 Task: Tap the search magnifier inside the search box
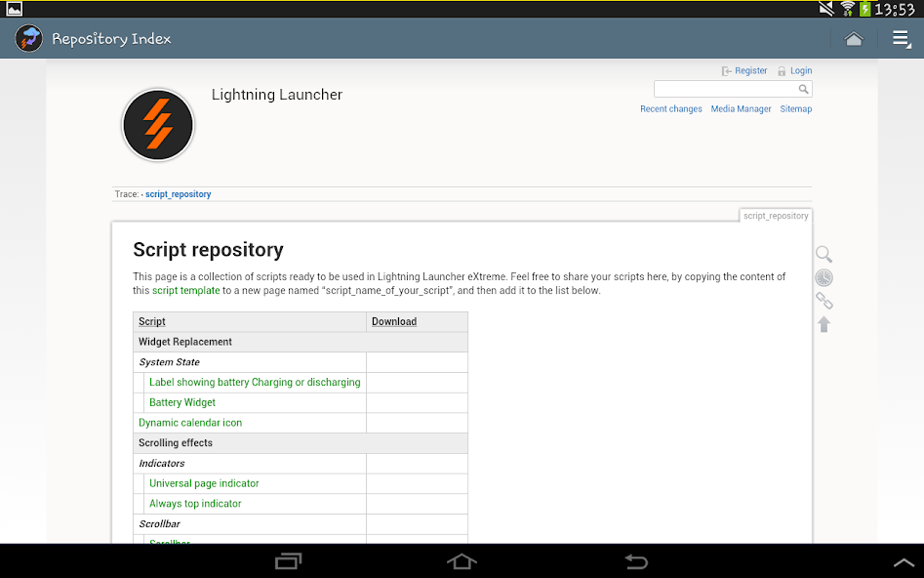(804, 88)
